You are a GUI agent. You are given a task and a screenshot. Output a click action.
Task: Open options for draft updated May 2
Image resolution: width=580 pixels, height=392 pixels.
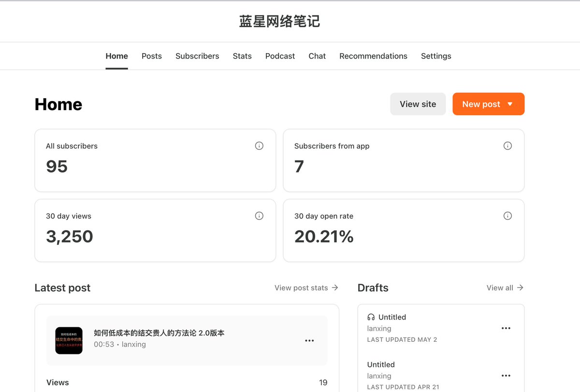(506, 328)
